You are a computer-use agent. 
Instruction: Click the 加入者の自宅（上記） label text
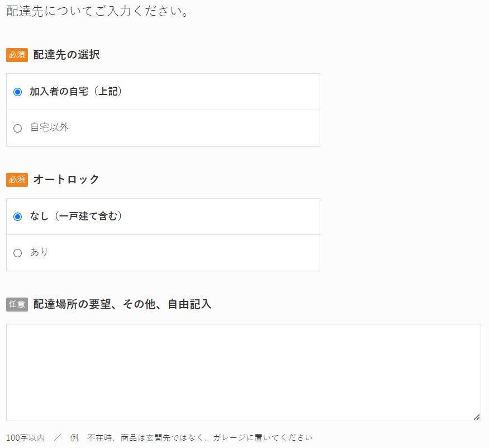coord(76,92)
